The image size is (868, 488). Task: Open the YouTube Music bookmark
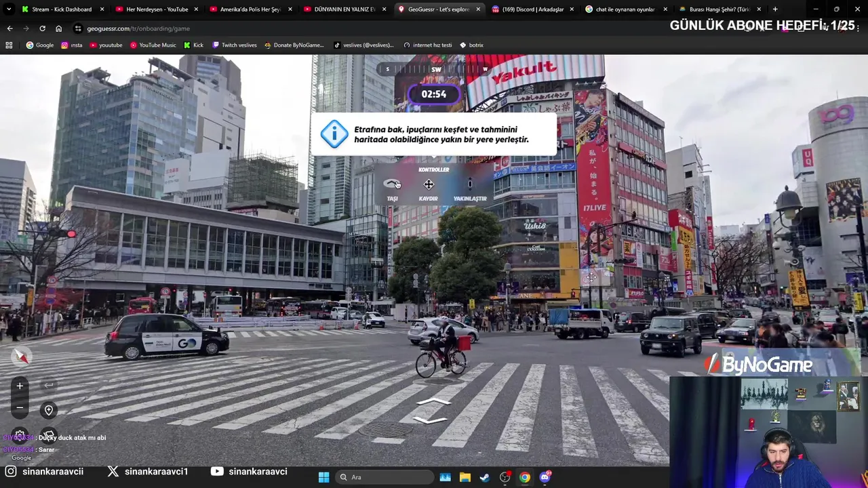click(153, 45)
